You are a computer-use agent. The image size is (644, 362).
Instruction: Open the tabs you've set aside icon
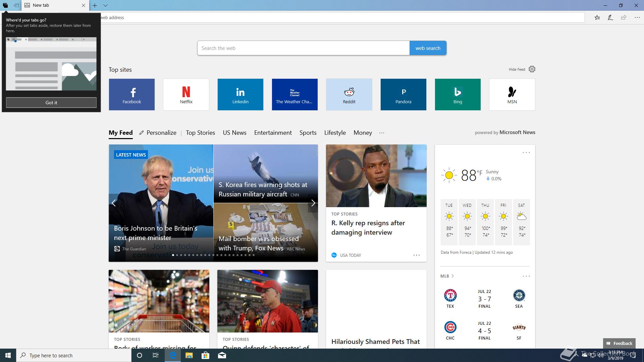[x=5, y=5]
